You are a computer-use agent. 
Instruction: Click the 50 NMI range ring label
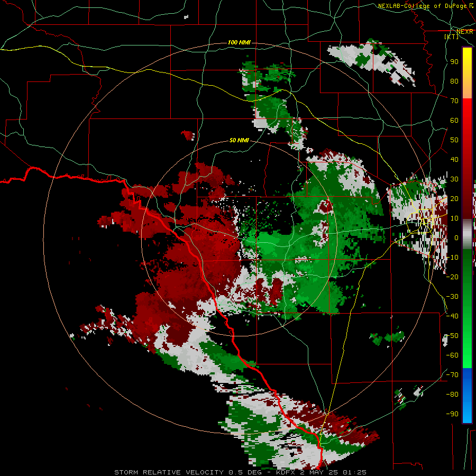pos(239,140)
